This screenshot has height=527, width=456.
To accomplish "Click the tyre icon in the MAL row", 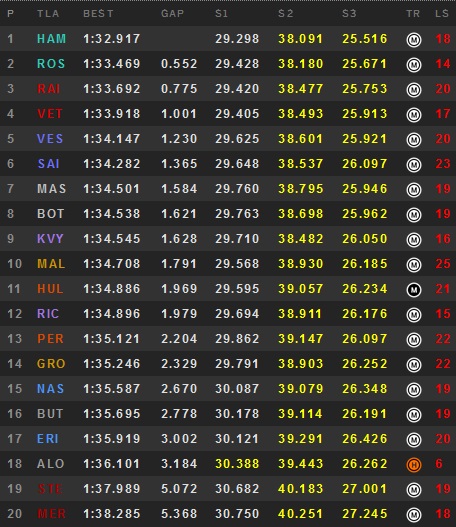I will coord(414,265).
